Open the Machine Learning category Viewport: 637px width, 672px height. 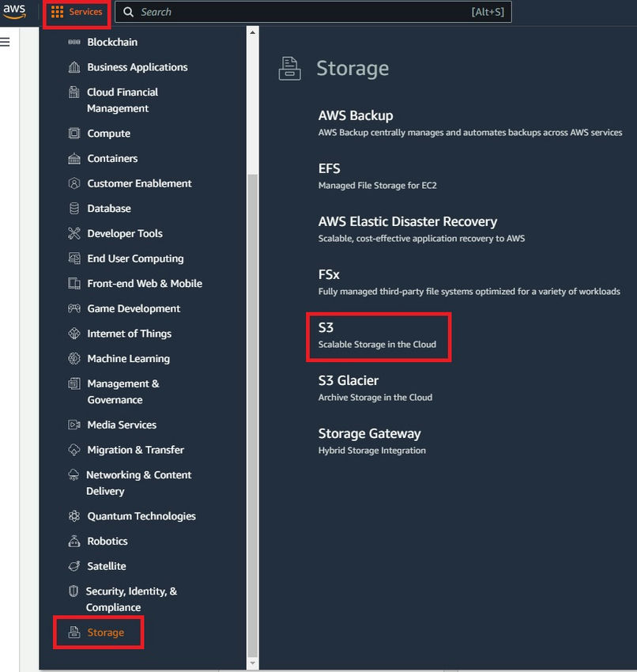click(129, 359)
